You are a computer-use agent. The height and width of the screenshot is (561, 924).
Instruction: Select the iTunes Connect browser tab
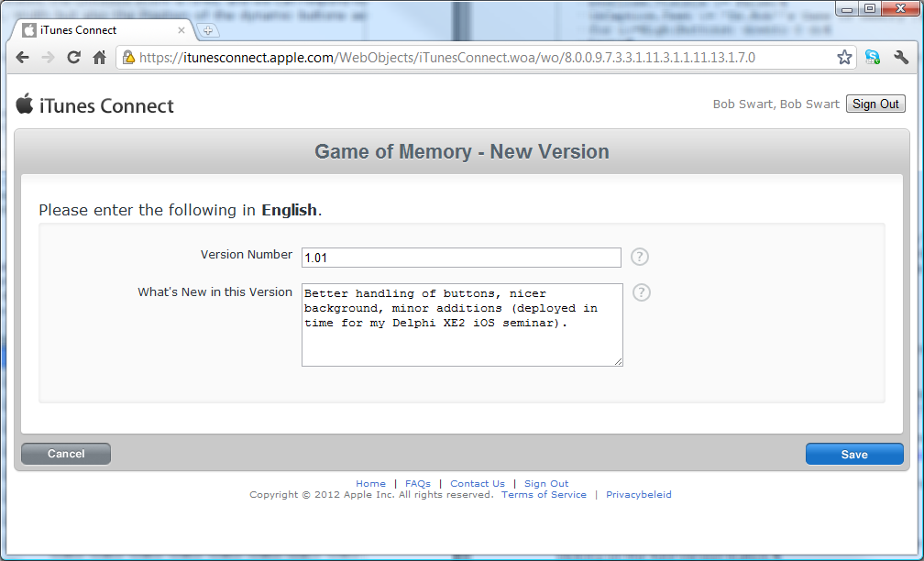(x=103, y=30)
